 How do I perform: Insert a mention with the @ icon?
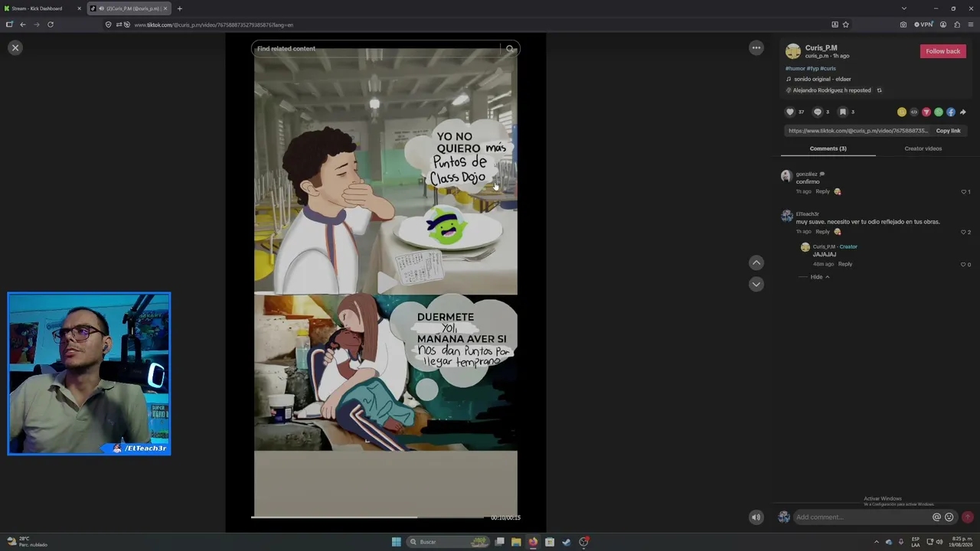click(x=936, y=517)
